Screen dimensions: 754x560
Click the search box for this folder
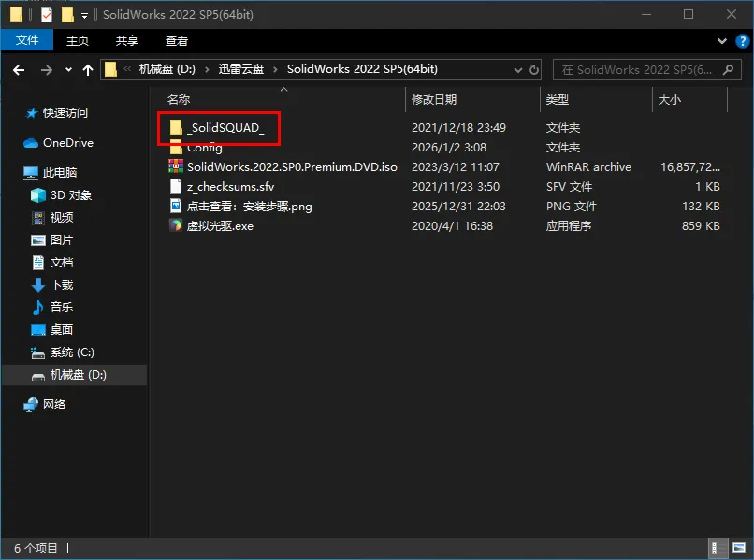[646, 70]
